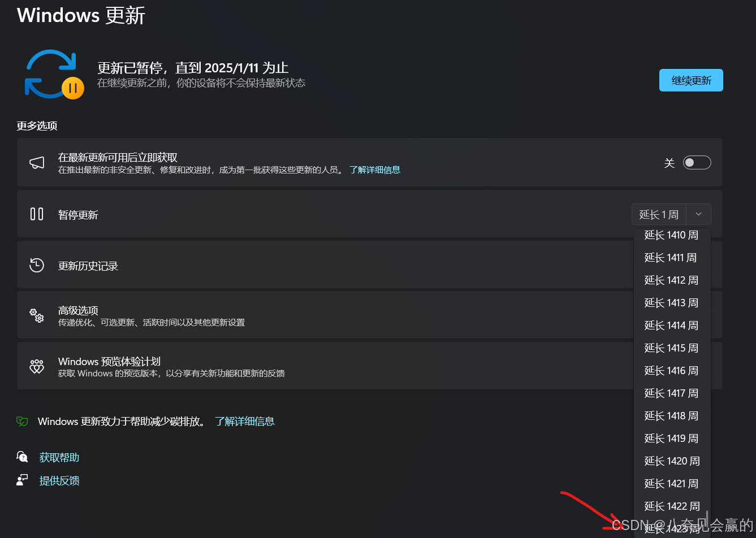Image resolution: width=756 pixels, height=538 pixels.
Task: Click the Windows Insider hearts icon
Action: (x=37, y=366)
